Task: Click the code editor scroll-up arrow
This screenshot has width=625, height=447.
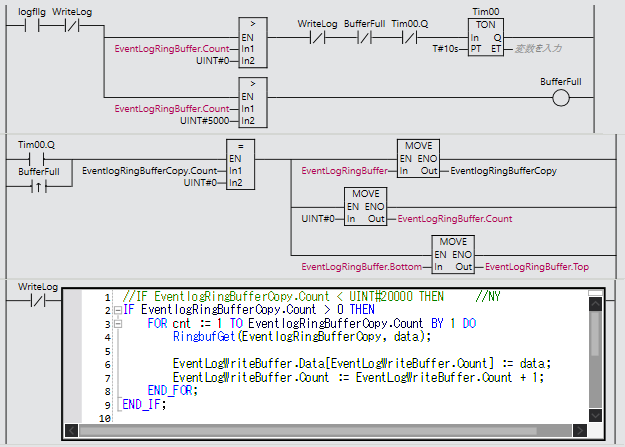Action: [596, 298]
